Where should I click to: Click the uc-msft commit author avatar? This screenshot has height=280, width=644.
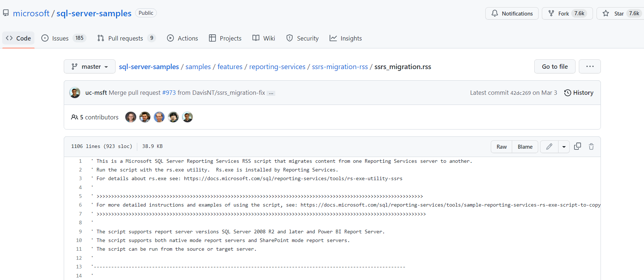75,93
